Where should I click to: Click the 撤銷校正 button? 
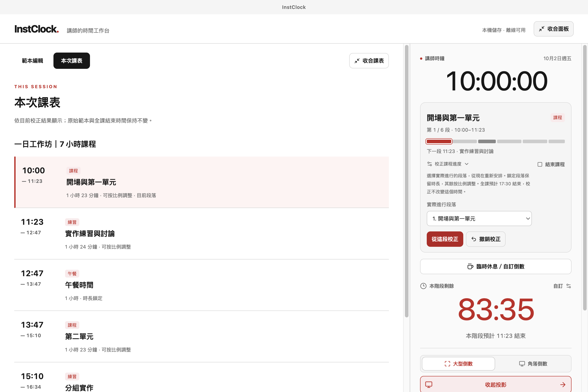click(x=486, y=239)
